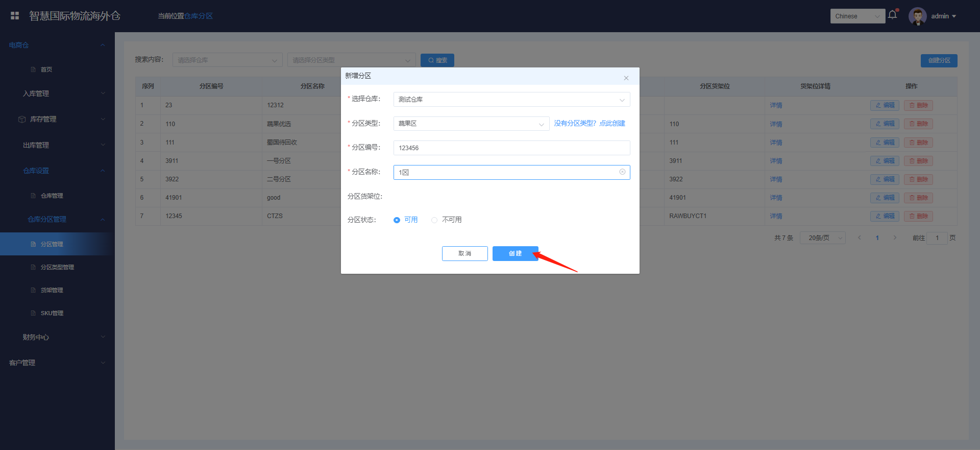Open the 选择仓库 dropdown in the dialog
Image resolution: width=980 pixels, height=450 pixels.
pyautogui.click(x=511, y=100)
